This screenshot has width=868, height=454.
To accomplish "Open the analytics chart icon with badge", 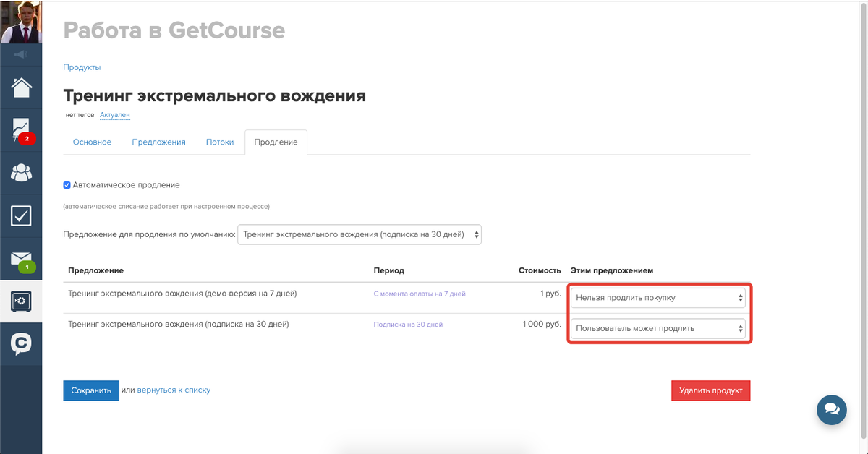I will pyautogui.click(x=21, y=130).
